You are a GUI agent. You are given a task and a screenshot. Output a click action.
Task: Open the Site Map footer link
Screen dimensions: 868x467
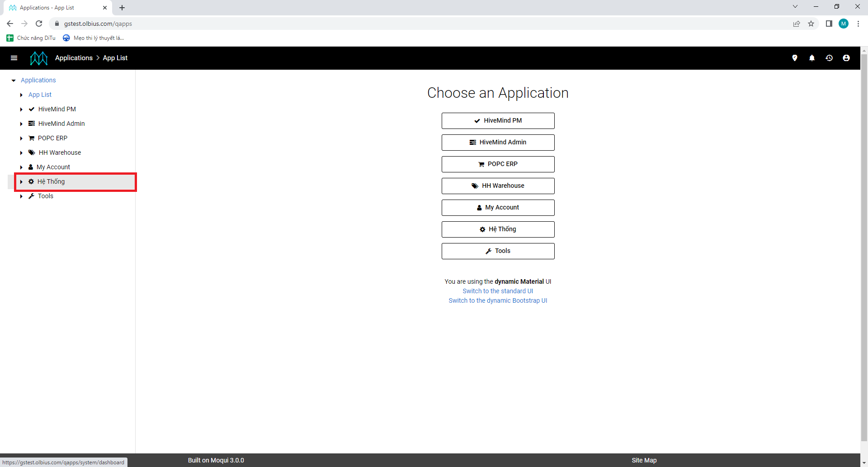(644, 460)
